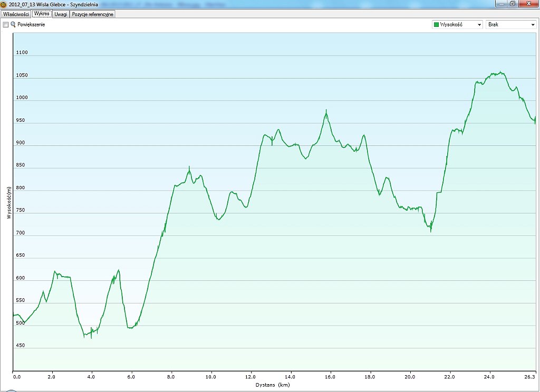The height and width of the screenshot is (392, 540).
Task: Click the Dystans (km) horizontal axis label
Action: pos(273,385)
